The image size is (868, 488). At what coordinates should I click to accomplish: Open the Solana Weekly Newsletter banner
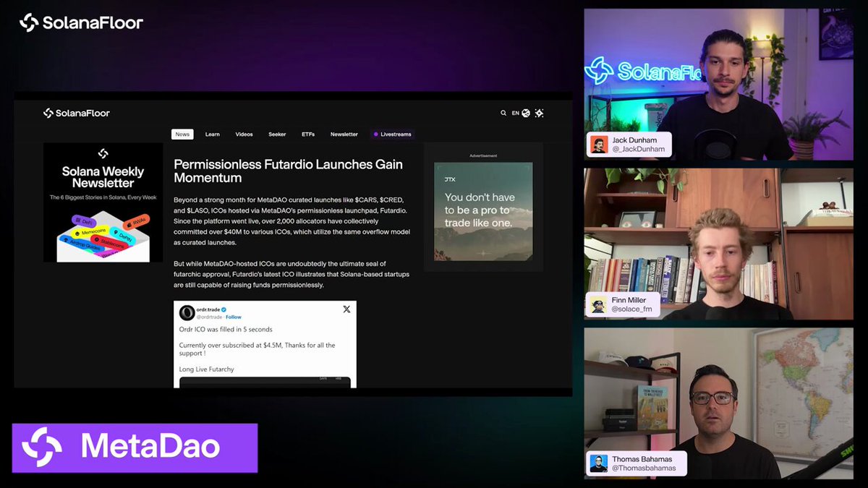(103, 202)
